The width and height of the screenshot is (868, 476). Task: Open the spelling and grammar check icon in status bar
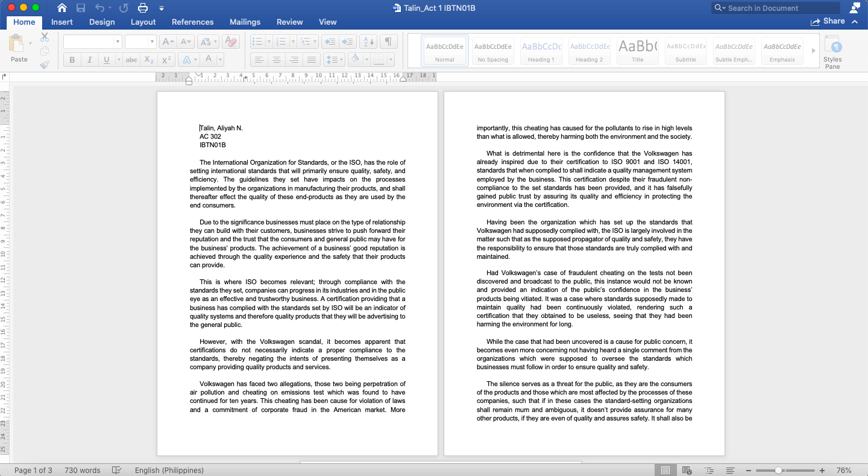(117, 471)
